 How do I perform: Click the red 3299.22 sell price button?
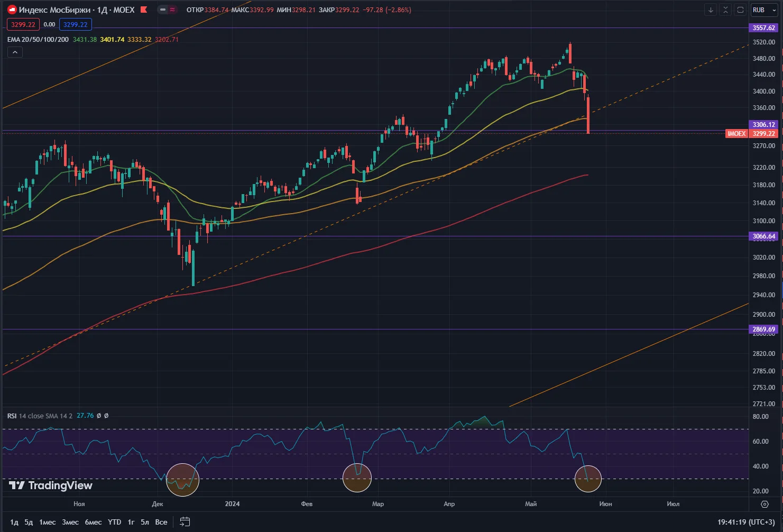[x=23, y=24]
